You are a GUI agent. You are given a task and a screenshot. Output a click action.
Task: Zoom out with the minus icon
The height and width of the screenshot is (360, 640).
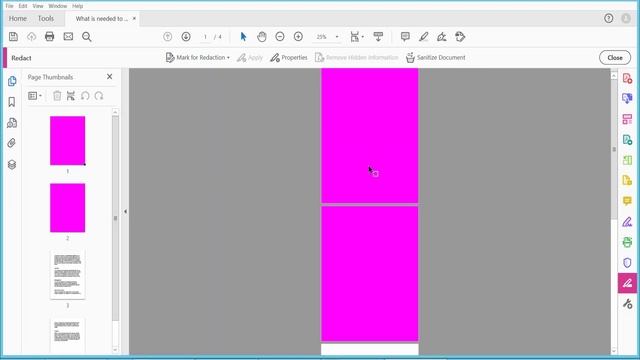(x=280, y=37)
